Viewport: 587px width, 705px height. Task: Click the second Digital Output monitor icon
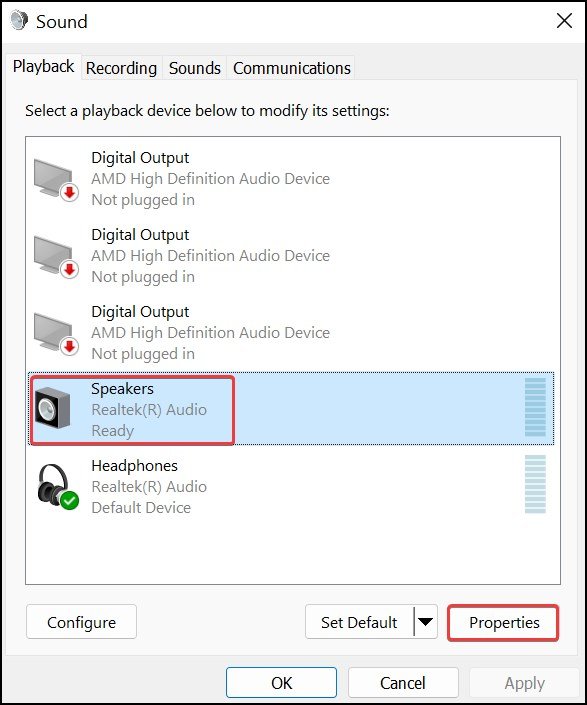click(56, 257)
